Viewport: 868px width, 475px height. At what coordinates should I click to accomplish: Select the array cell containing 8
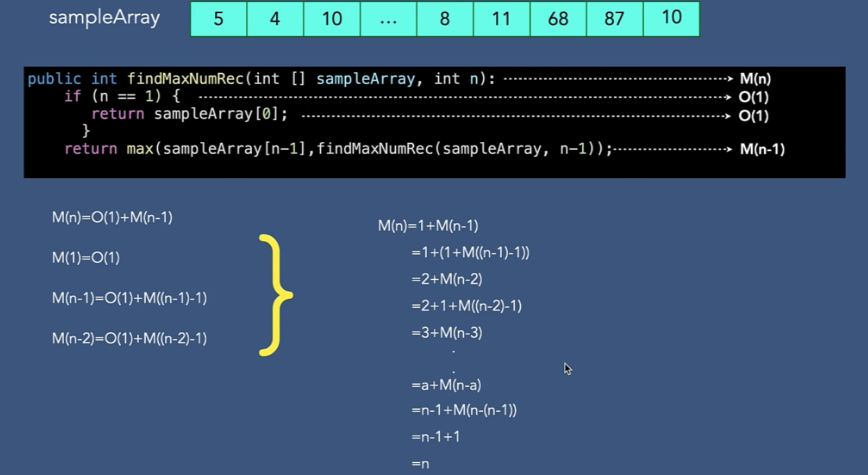click(444, 19)
